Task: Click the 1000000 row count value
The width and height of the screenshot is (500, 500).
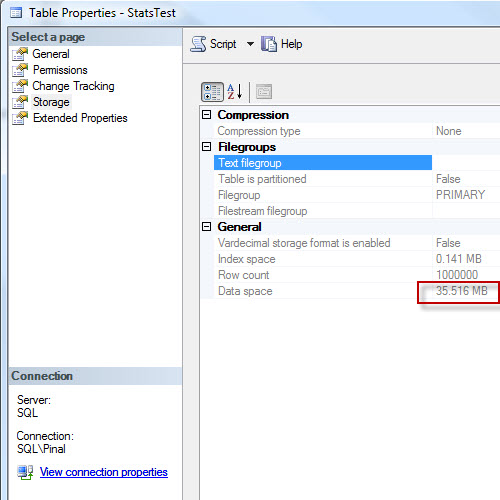Action: click(457, 275)
